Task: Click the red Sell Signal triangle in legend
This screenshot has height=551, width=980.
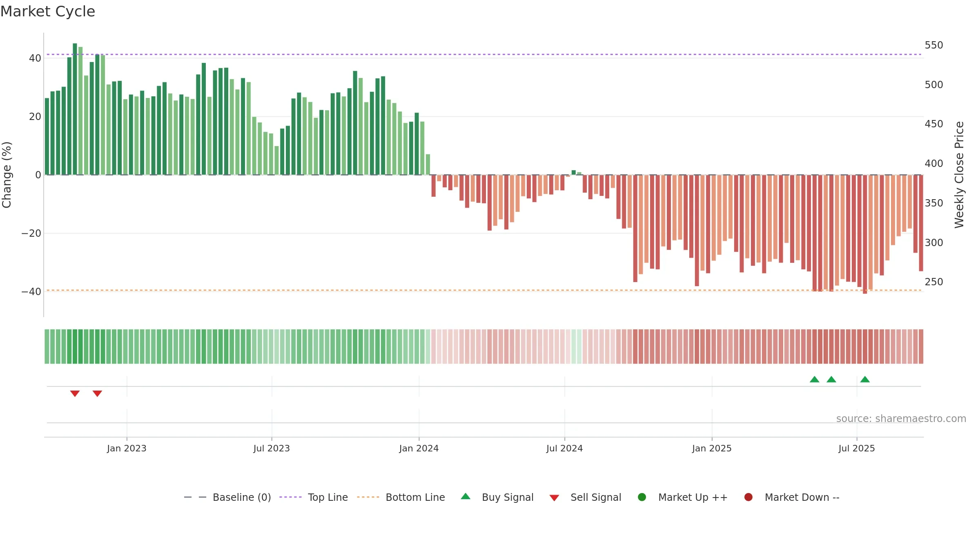Action: (554, 498)
